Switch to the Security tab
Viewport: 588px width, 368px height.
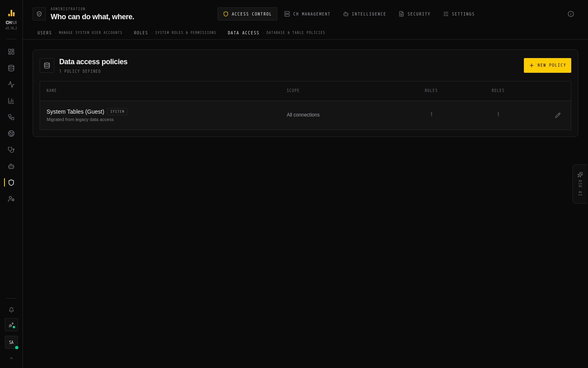click(414, 14)
